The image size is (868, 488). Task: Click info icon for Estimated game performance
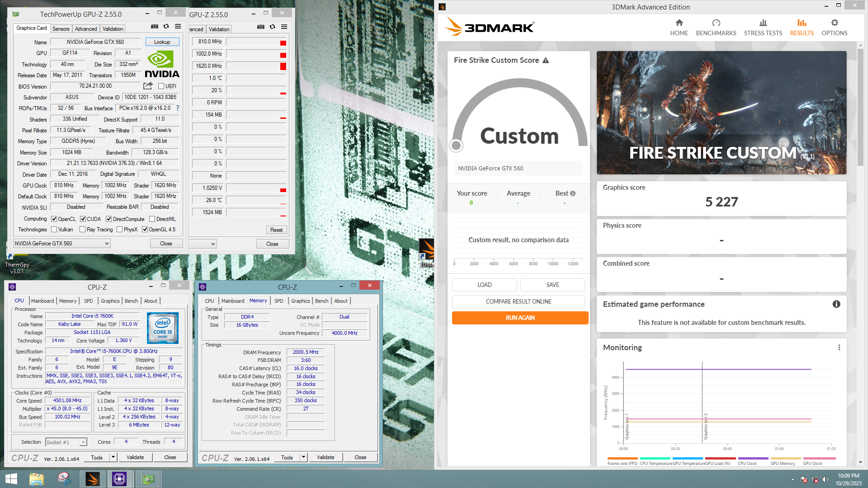pyautogui.click(x=836, y=304)
